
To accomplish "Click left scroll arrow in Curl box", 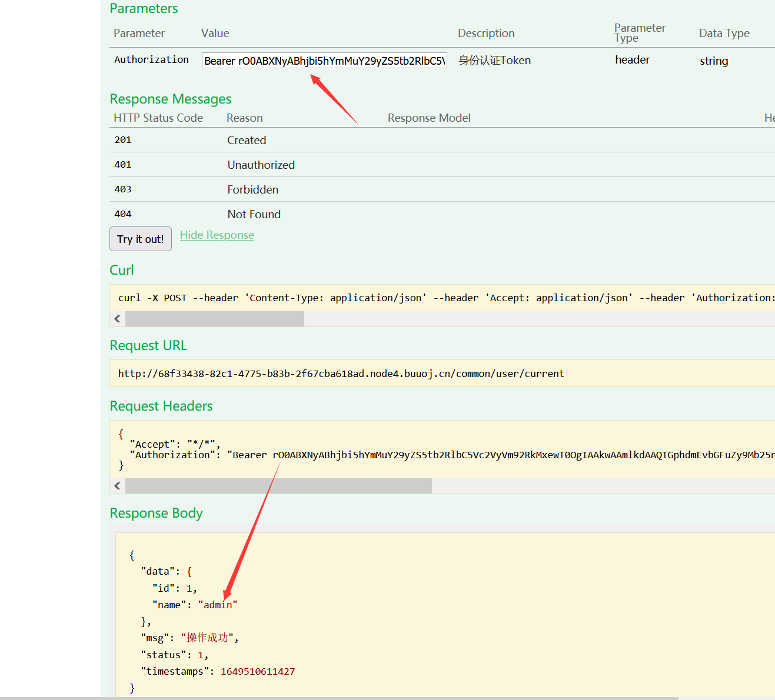I will pyautogui.click(x=118, y=319).
